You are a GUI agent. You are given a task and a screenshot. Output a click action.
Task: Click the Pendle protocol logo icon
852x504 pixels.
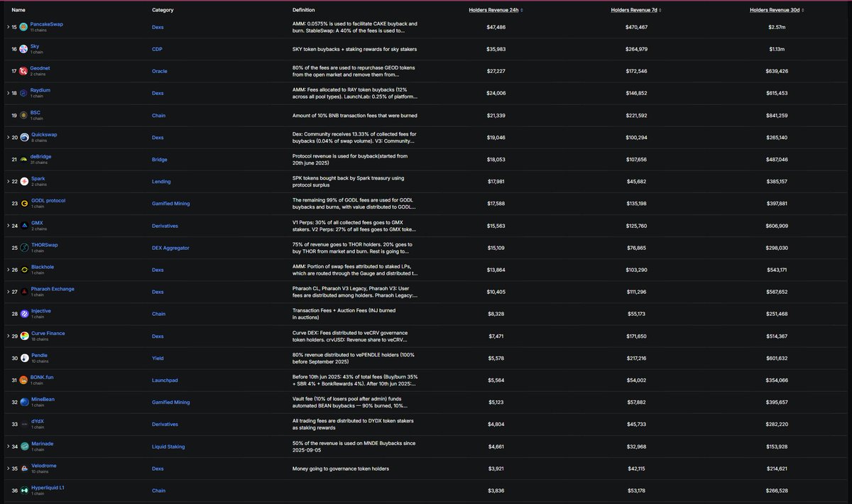click(x=24, y=358)
